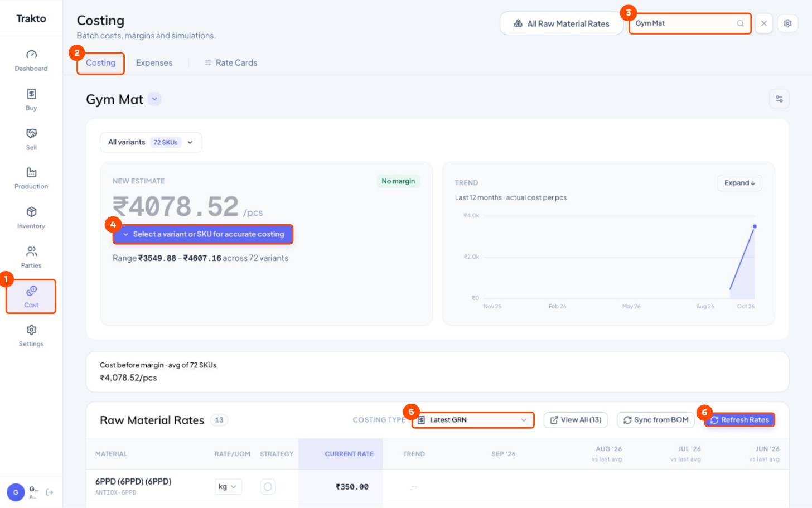Open the filter sliders icon beside Gym Mat

tap(779, 99)
